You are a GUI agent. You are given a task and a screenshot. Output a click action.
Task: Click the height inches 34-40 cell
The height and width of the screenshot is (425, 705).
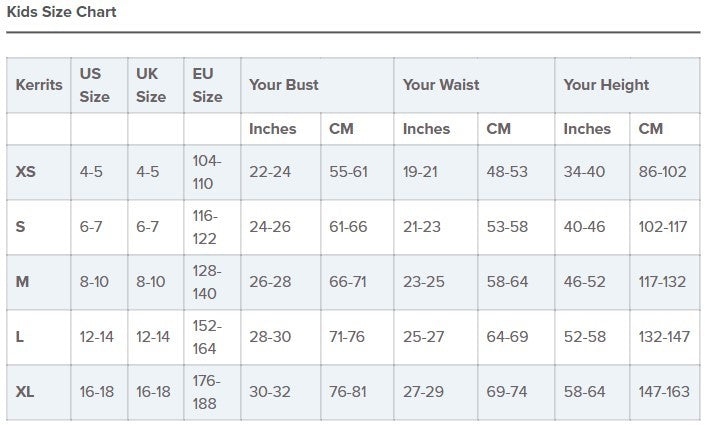584,172
